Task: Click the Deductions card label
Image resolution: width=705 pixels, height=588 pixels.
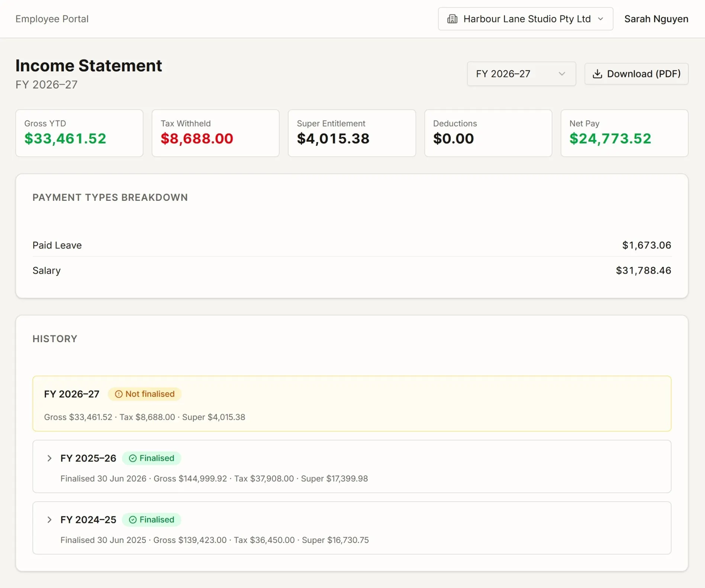Action: pyautogui.click(x=455, y=123)
